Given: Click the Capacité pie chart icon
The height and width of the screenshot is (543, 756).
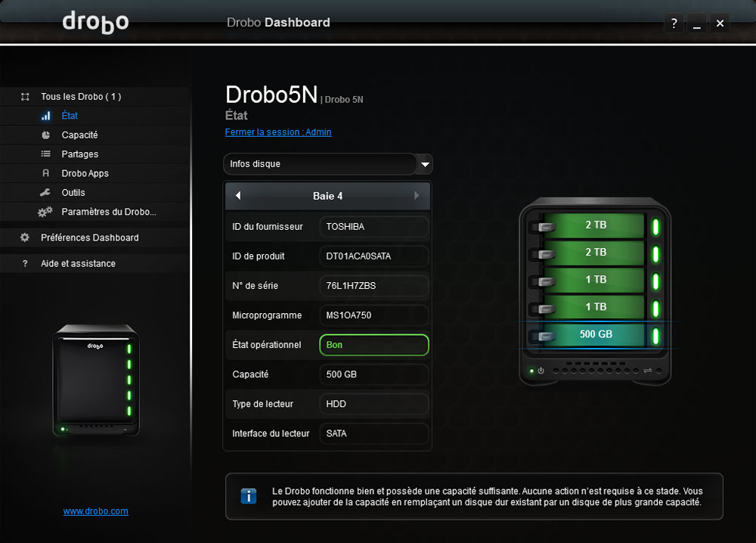Looking at the screenshot, I should coord(46,135).
